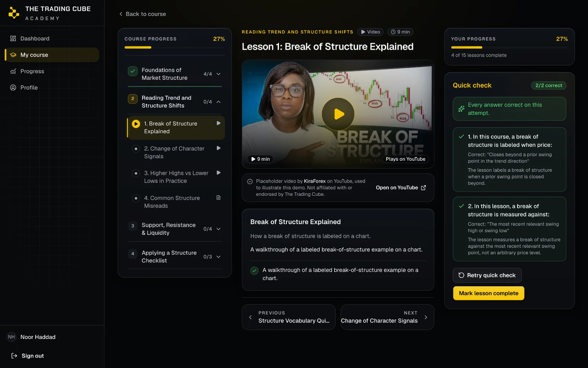Open lesson 3. Higher Highs vs Lower Lows
The height and width of the screenshot is (368, 588).
(176, 177)
